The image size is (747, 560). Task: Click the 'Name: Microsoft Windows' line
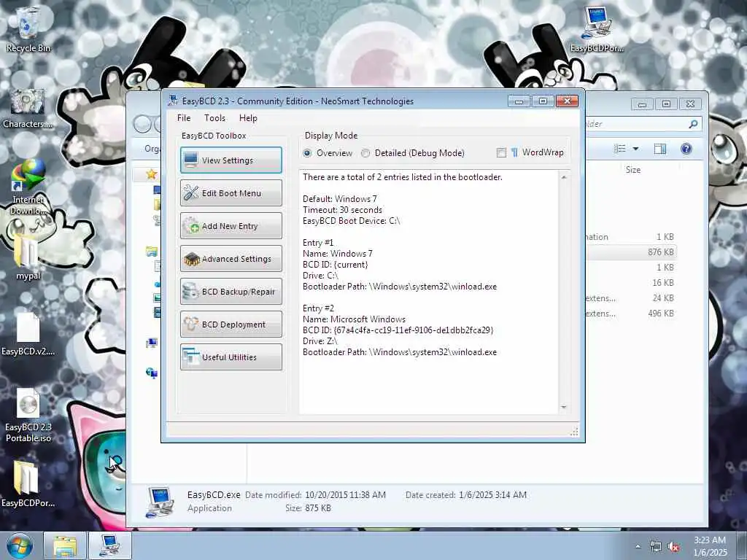[354, 319]
